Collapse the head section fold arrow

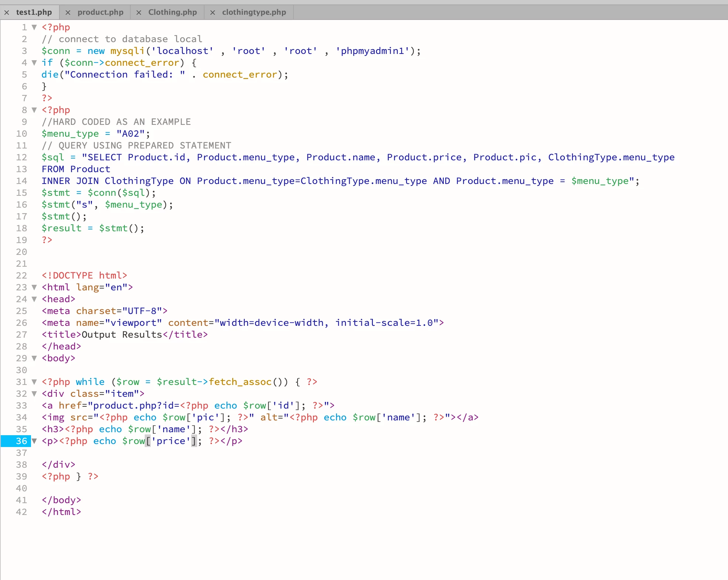point(34,299)
